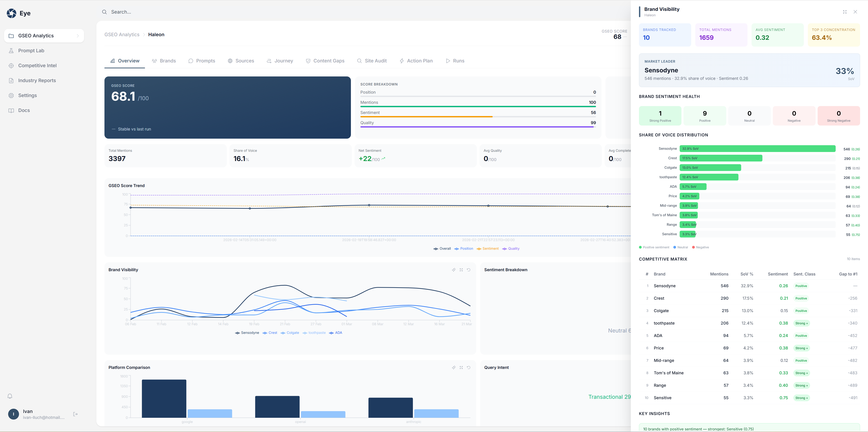Click the AI sparkle icon on Brand Visibility chart
The height and width of the screenshot is (432, 868).
pyautogui.click(x=454, y=270)
